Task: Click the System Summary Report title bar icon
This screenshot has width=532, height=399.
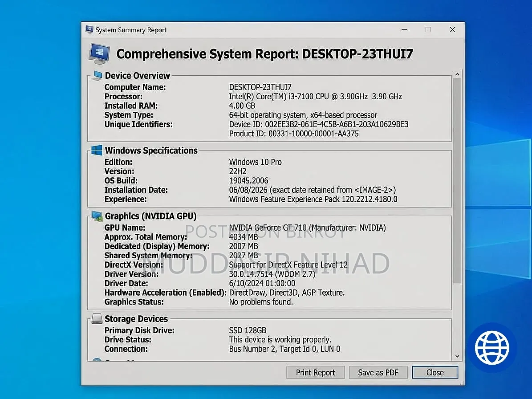Action: point(89,29)
